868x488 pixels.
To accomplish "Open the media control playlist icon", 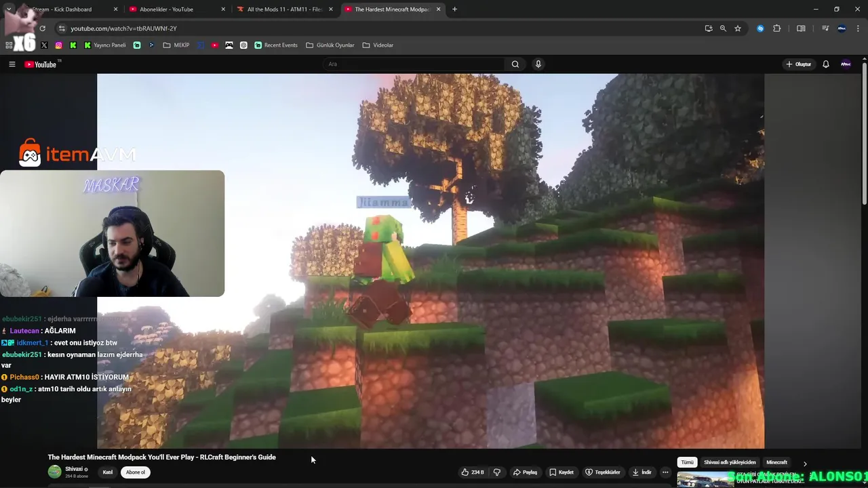I will pos(825,28).
